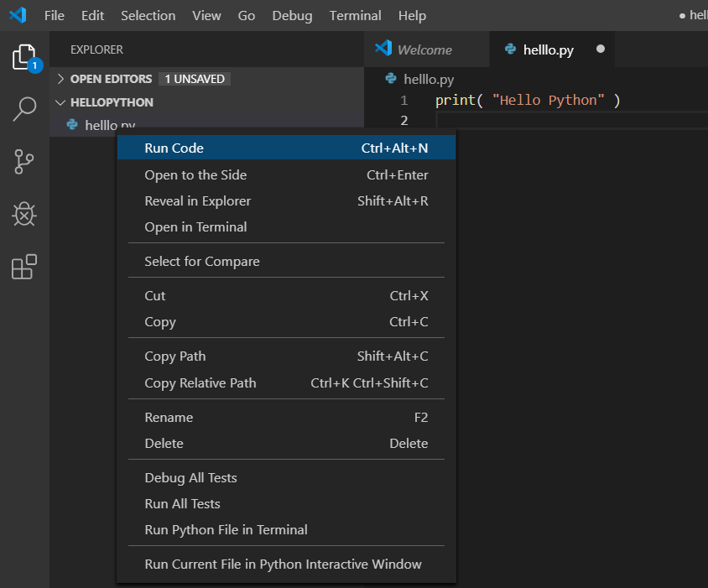Click the VS Code icon on Welcome tab
Viewport: 708px width, 588px height.
click(383, 48)
